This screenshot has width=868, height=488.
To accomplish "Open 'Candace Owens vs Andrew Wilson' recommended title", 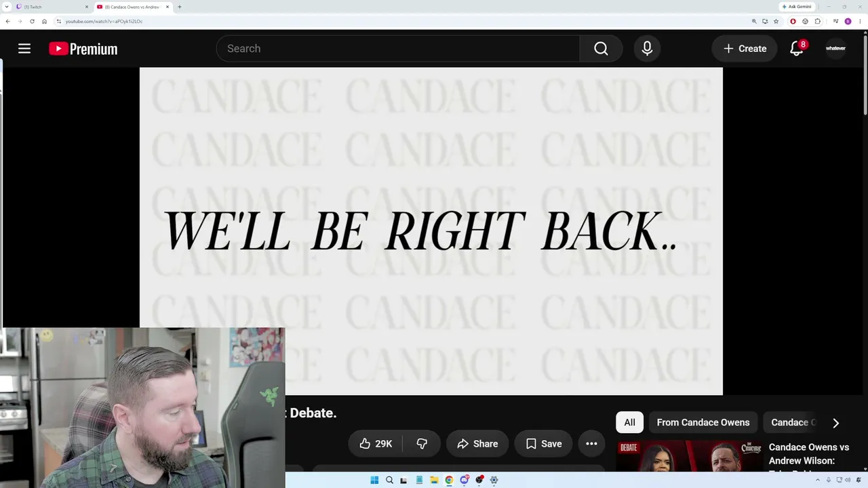I will click(x=809, y=454).
